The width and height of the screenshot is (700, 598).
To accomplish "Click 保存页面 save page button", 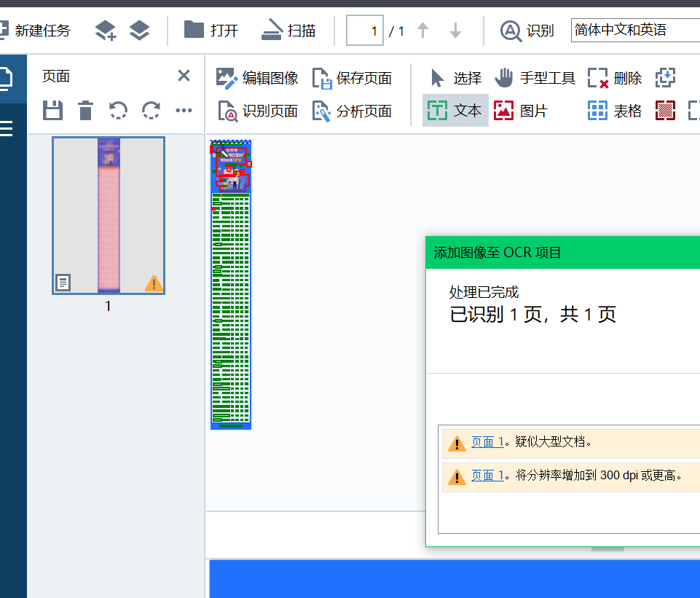I will click(353, 78).
